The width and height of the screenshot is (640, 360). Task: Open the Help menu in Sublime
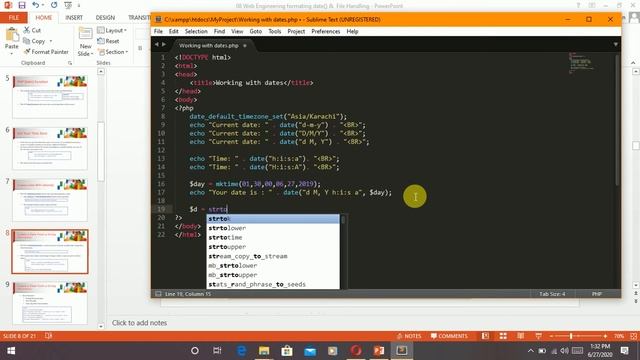pos(352,31)
